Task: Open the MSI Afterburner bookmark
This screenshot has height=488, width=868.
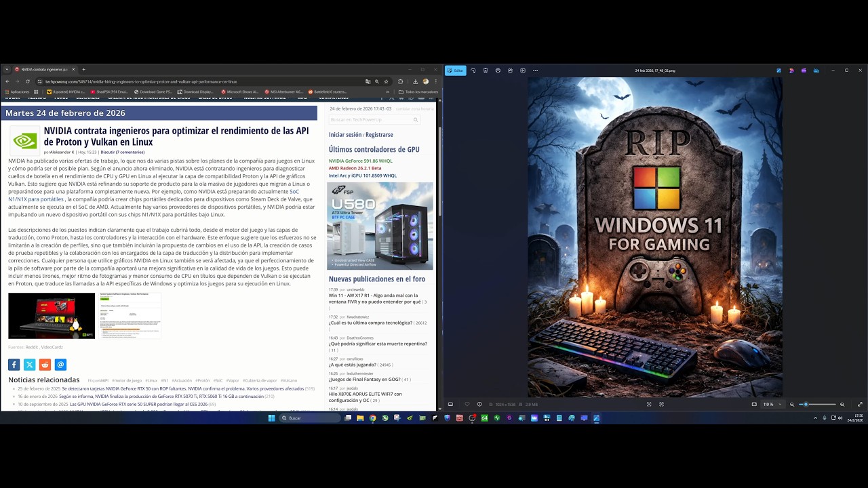Action: pos(283,91)
